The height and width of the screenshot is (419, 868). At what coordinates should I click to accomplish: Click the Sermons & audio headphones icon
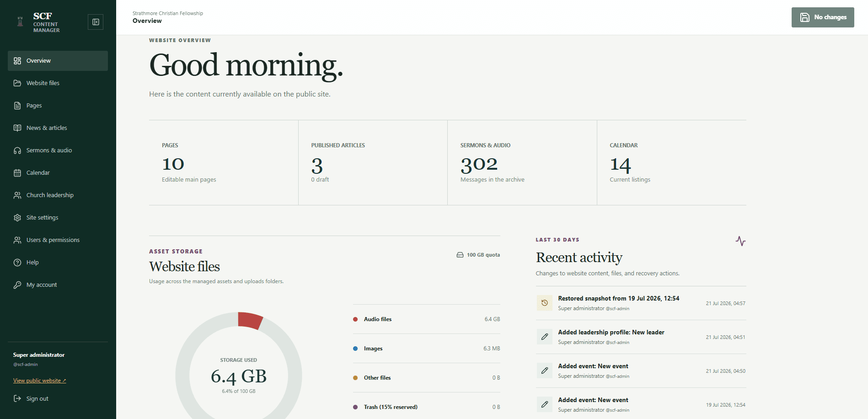(17, 150)
